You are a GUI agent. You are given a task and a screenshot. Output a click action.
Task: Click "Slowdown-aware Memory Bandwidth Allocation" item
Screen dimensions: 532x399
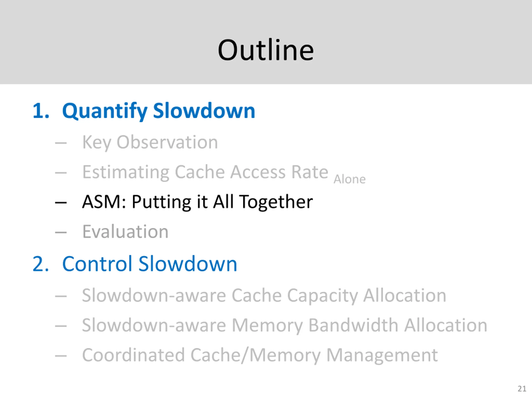pyautogui.click(x=284, y=325)
